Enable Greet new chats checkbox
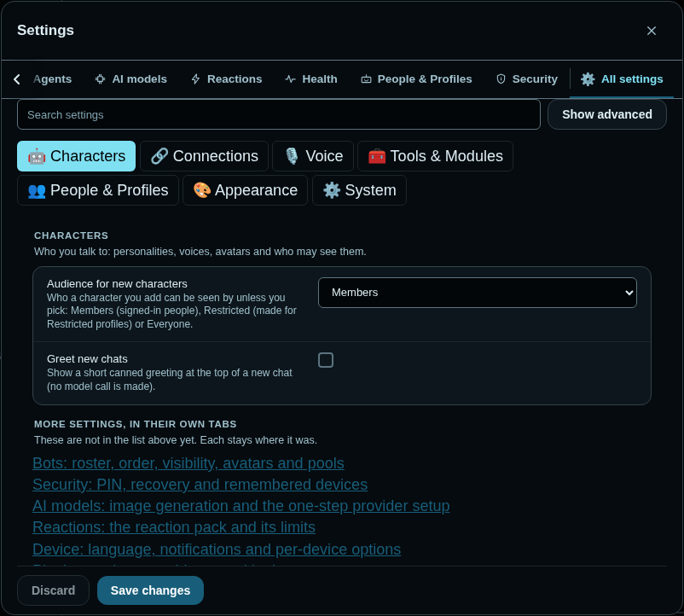 326,360
